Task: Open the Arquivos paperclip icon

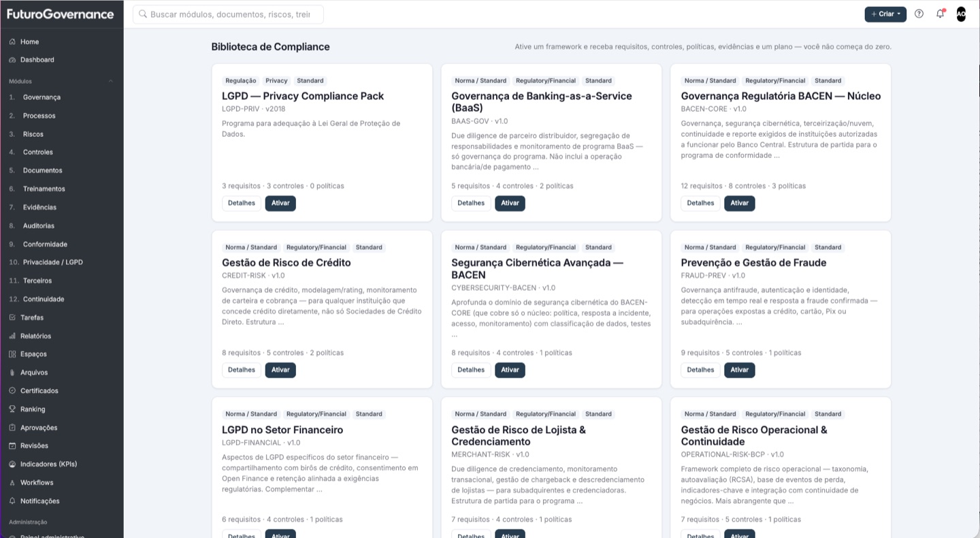Action: 13,373
